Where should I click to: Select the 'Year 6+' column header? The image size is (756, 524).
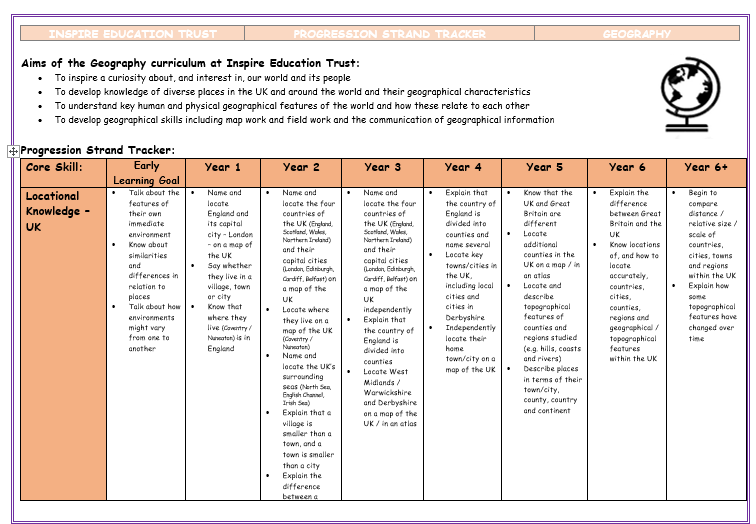click(706, 168)
